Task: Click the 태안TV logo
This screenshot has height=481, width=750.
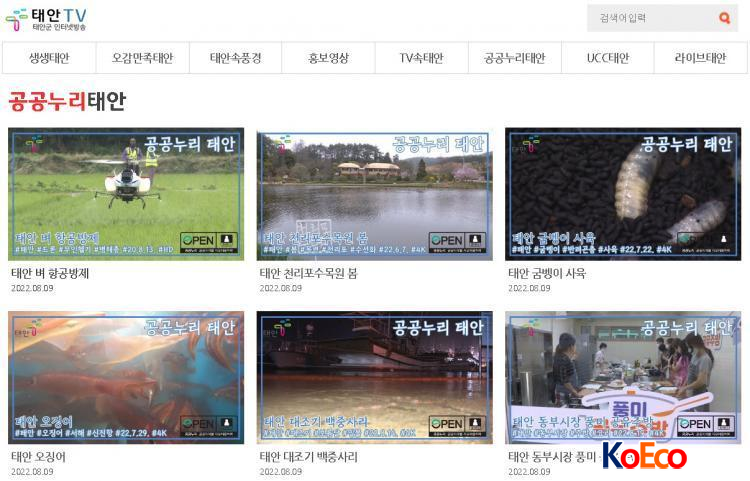Action: 46,18
